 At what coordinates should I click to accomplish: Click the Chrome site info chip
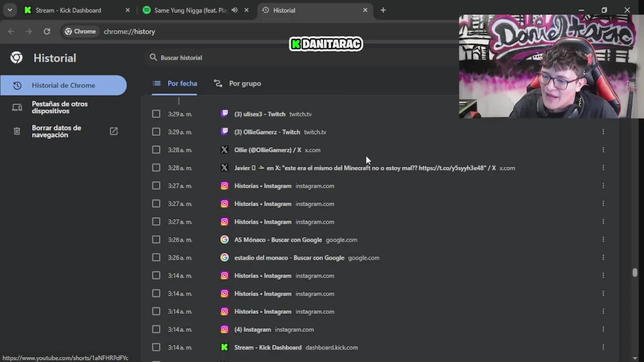[80, 31]
